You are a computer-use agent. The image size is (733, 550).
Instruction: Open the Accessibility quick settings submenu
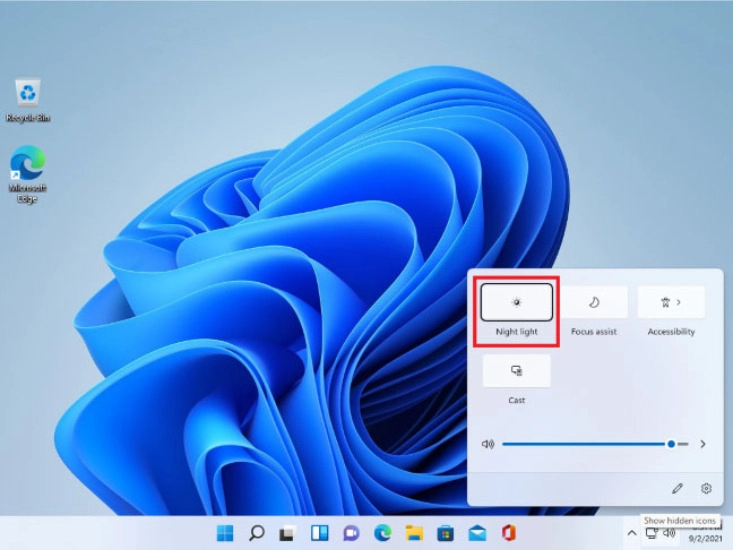(671, 302)
